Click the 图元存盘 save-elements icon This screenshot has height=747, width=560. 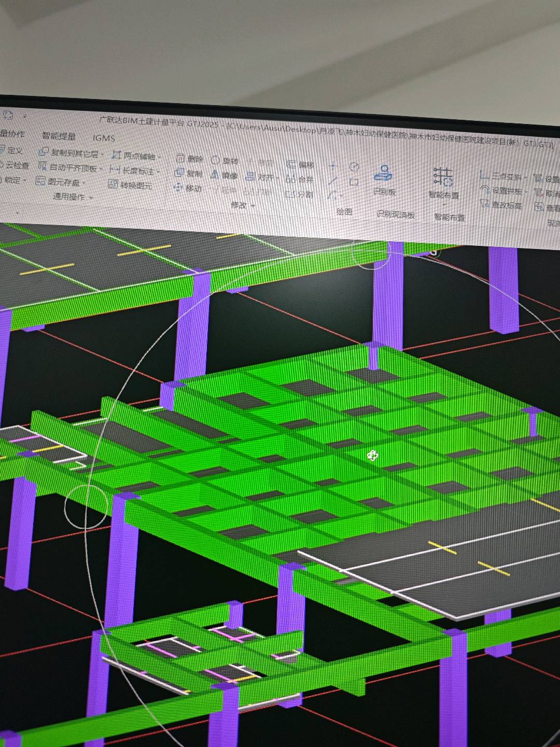(40, 181)
